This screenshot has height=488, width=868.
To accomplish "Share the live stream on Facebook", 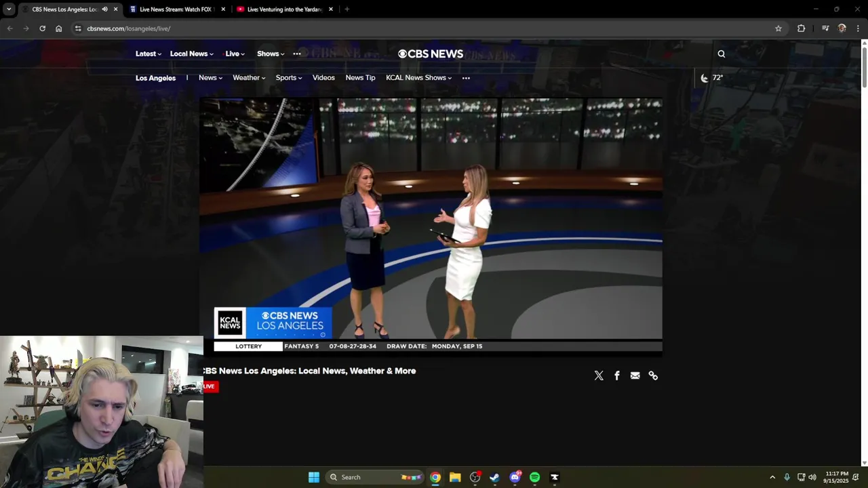I will (617, 375).
